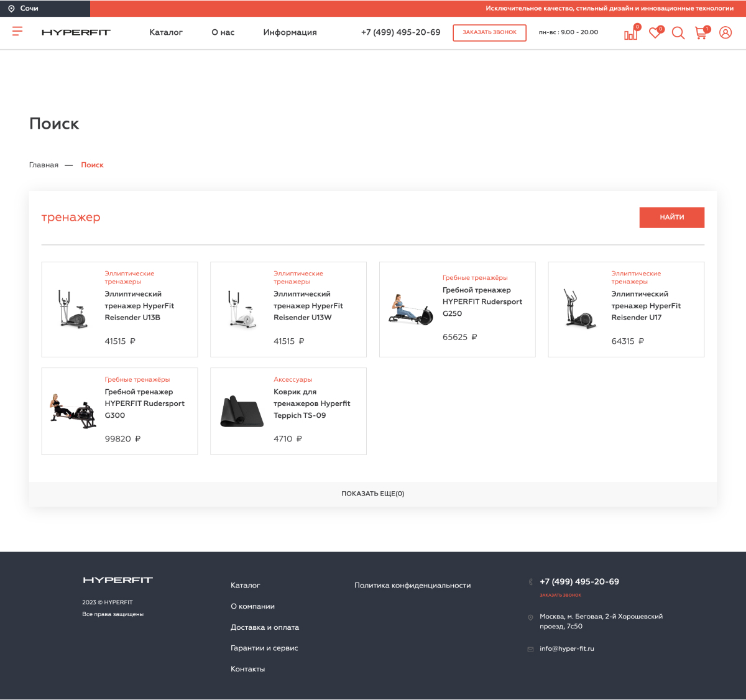This screenshot has height=700, width=746.
Task: Open Эллиптический тренажер HyperFit Reisender U13B title
Action: click(x=139, y=306)
